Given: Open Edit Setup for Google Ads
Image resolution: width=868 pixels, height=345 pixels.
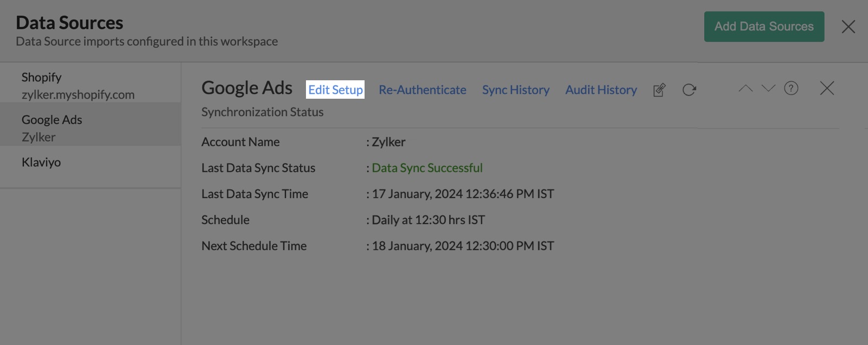Looking at the screenshot, I should pyautogui.click(x=336, y=90).
